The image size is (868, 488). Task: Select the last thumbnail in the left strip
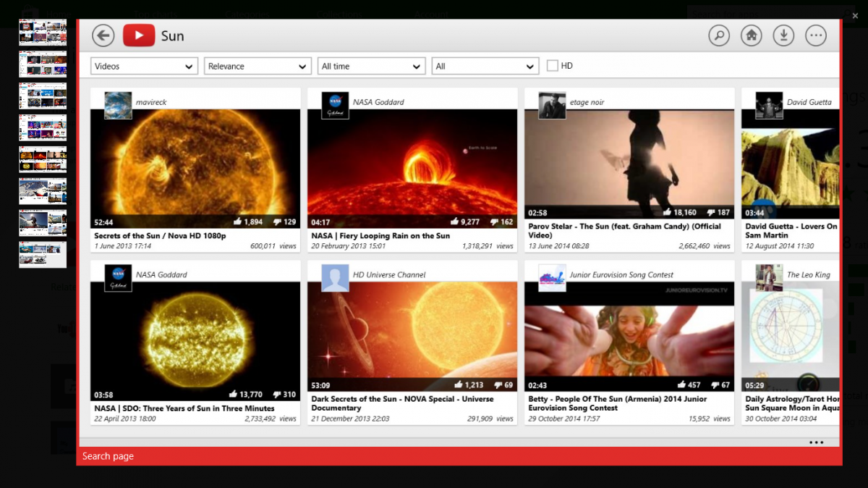click(43, 254)
